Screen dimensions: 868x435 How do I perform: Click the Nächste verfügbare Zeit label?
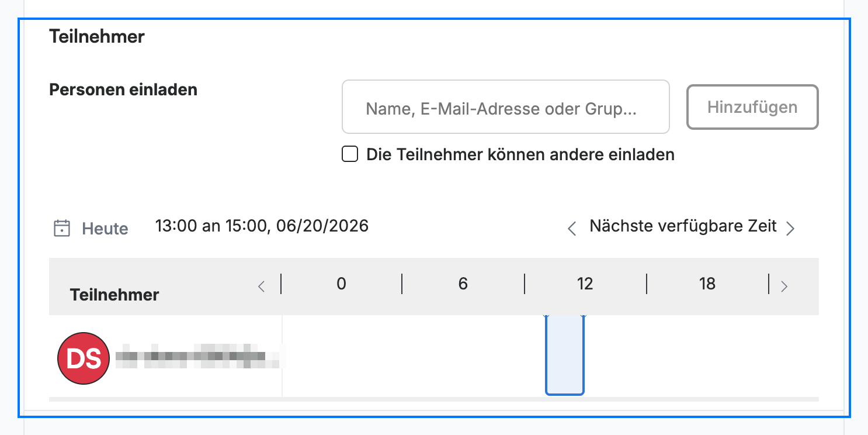[683, 226]
